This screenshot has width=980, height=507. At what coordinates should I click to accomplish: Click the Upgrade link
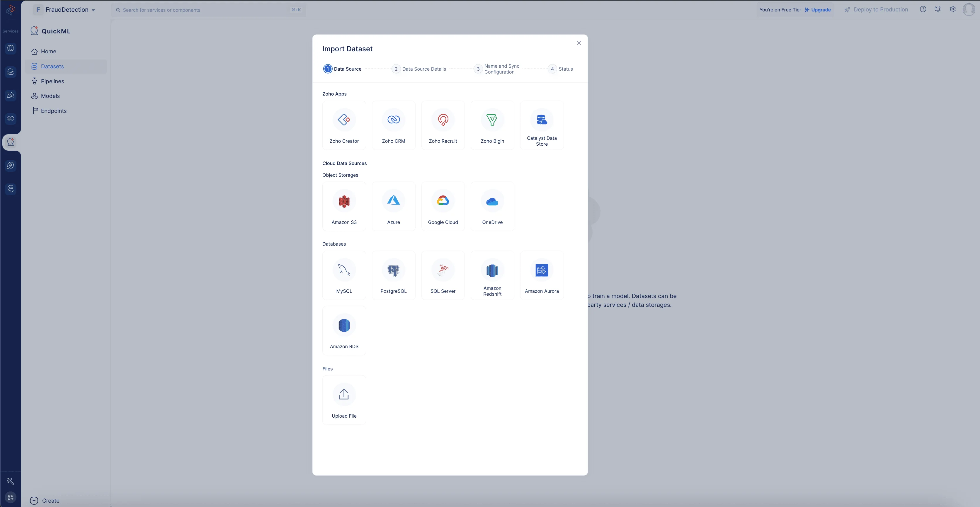click(821, 10)
